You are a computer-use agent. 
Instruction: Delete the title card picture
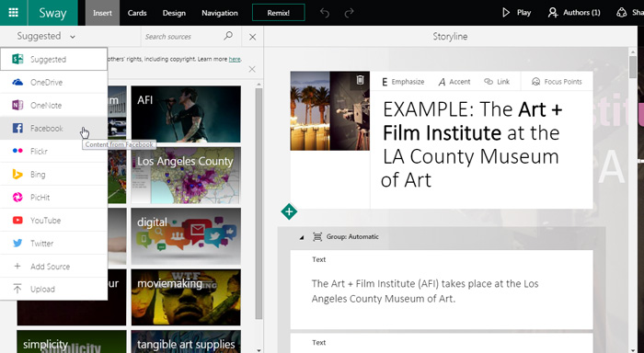tap(360, 80)
